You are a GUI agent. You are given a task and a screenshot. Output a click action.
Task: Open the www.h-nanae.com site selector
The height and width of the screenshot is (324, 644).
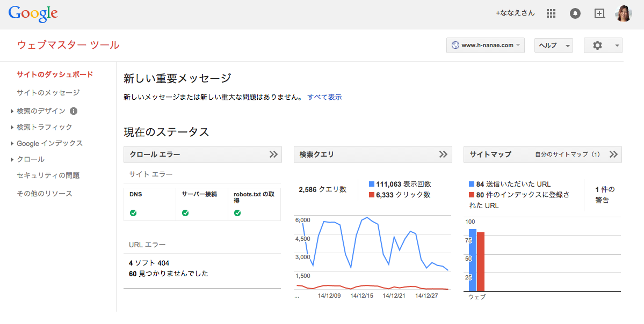(486, 45)
